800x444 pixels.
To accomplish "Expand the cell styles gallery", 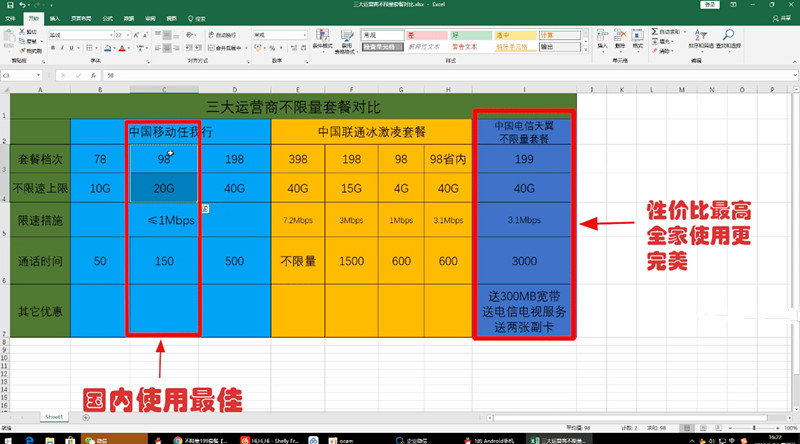I will tap(586, 50).
